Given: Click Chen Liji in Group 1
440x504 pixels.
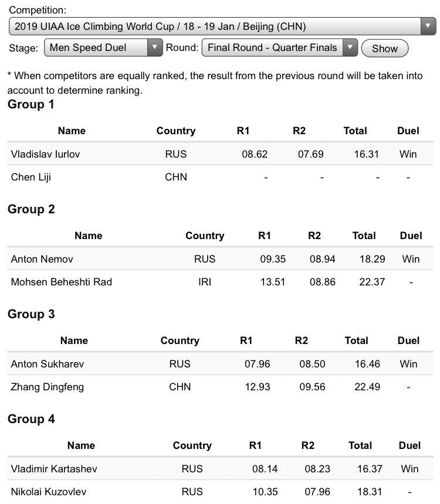Looking at the screenshot, I should 31,177.
